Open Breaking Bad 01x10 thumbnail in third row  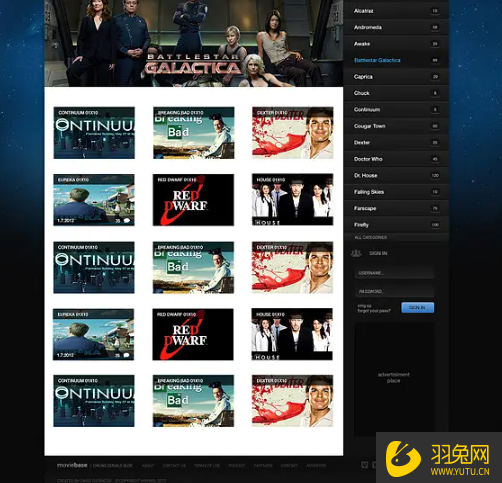point(193,268)
